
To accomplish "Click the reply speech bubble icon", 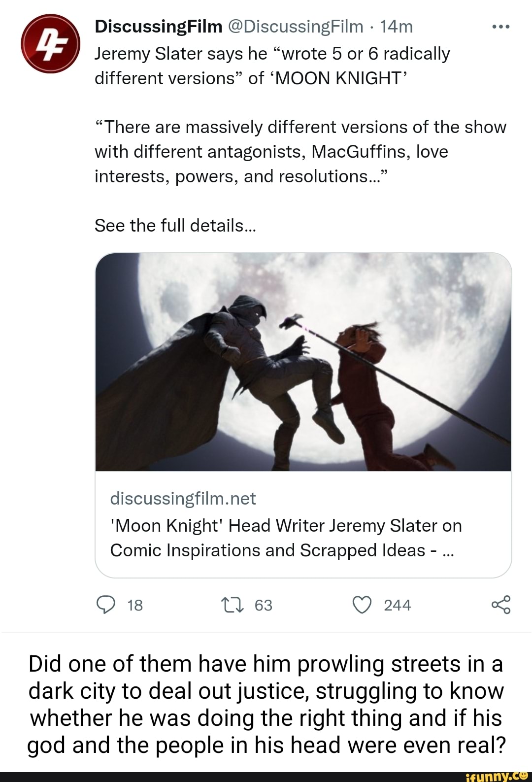I will click(x=106, y=605).
